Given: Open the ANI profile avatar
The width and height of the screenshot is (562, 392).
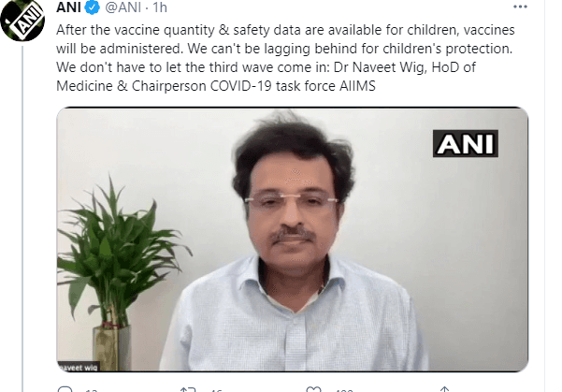Looking at the screenshot, I should pos(22,19).
